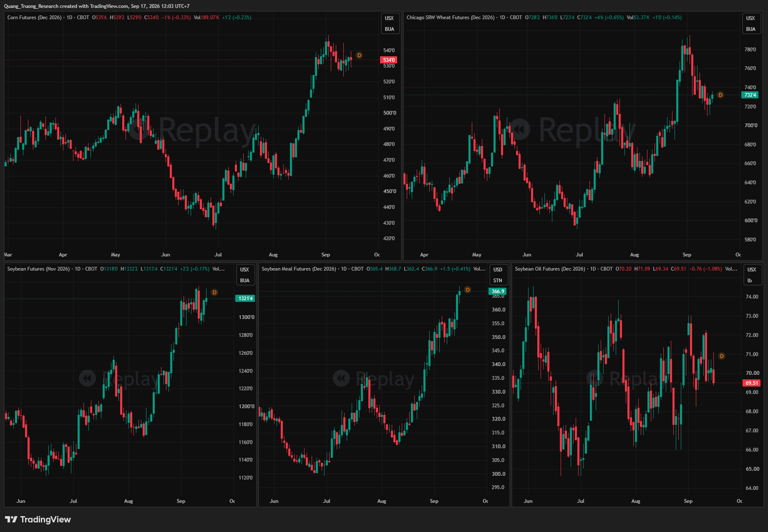Select the Corn Futures (Dec 2026) chart title
The width and height of the screenshot is (768, 532).
(34, 18)
